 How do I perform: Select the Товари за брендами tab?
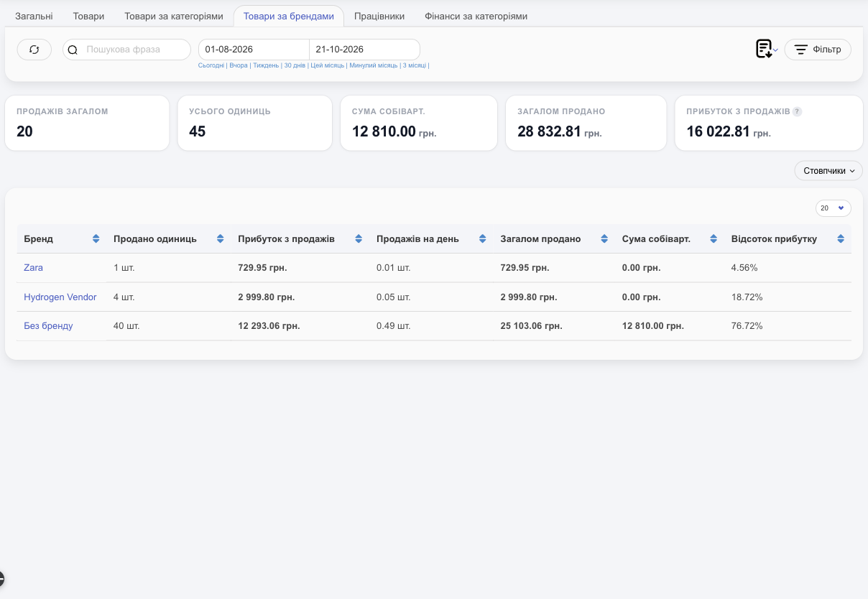pyautogui.click(x=289, y=16)
